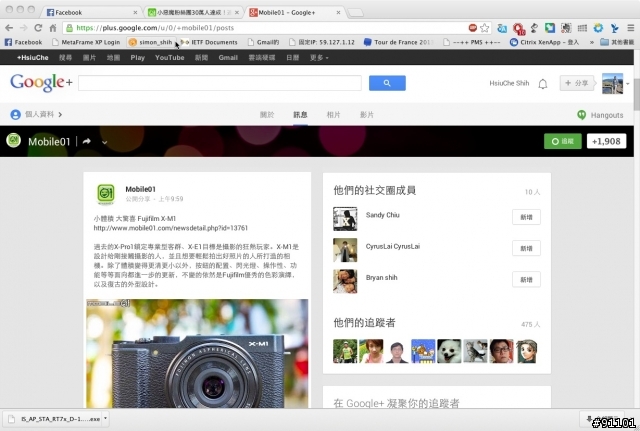The height and width of the screenshot is (431, 640).
Task: Click the Mobile01 post avatar icon
Action: point(106,193)
